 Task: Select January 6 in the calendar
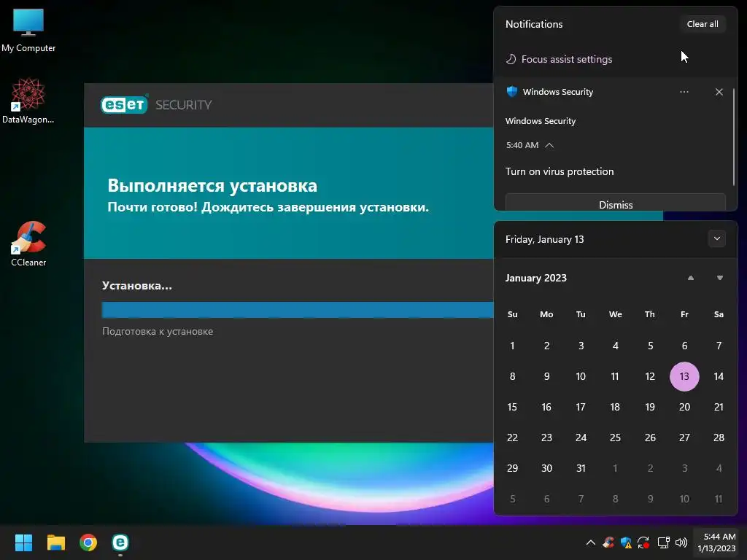click(684, 346)
